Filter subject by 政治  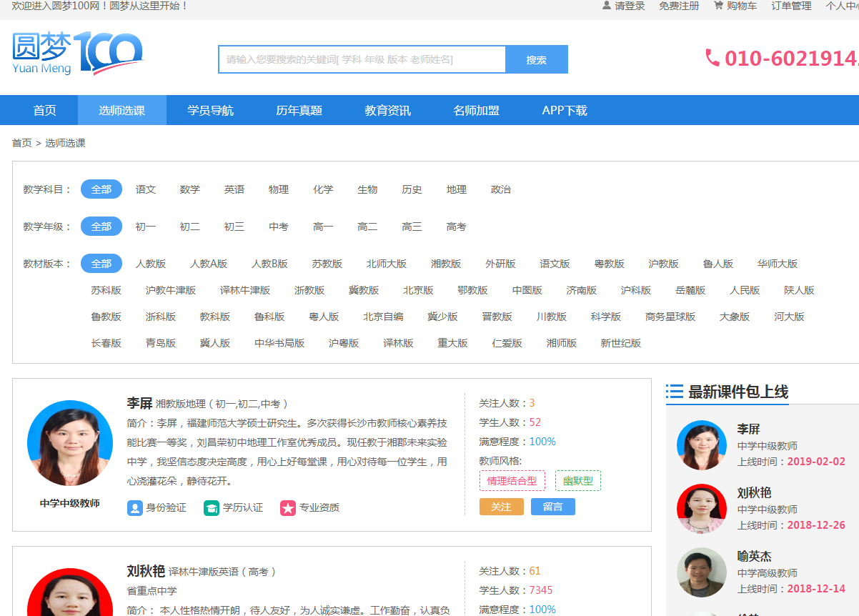pyautogui.click(x=501, y=189)
